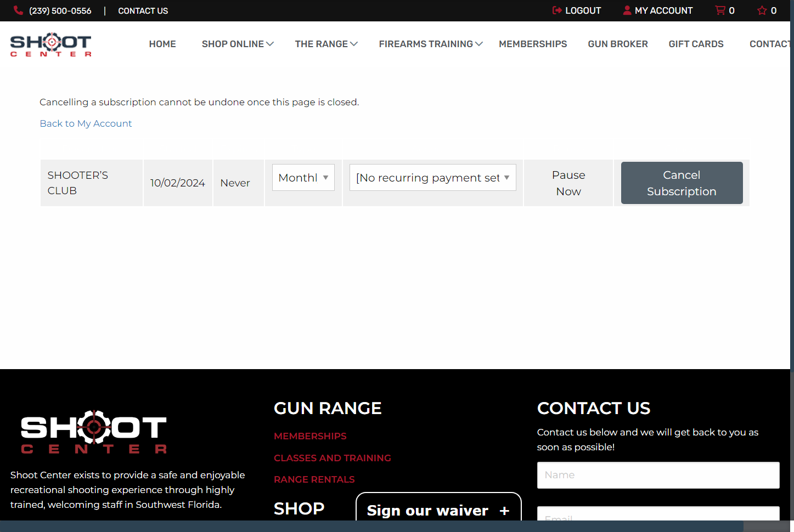Click the Logout link text
Image resolution: width=794 pixels, height=532 pixels.
click(x=583, y=10)
